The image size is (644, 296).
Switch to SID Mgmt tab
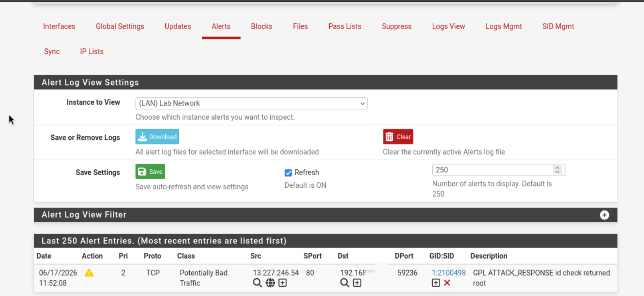click(558, 26)
